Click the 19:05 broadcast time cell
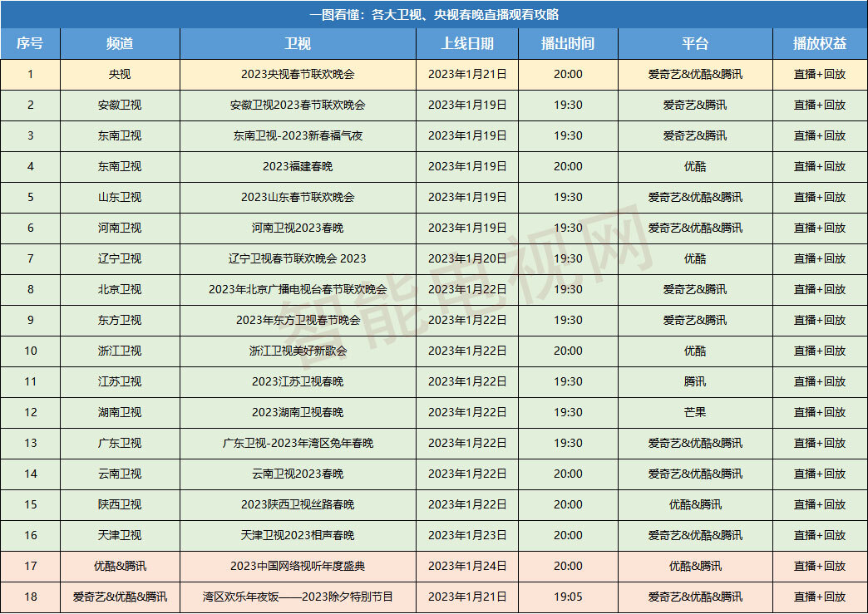 568,597
